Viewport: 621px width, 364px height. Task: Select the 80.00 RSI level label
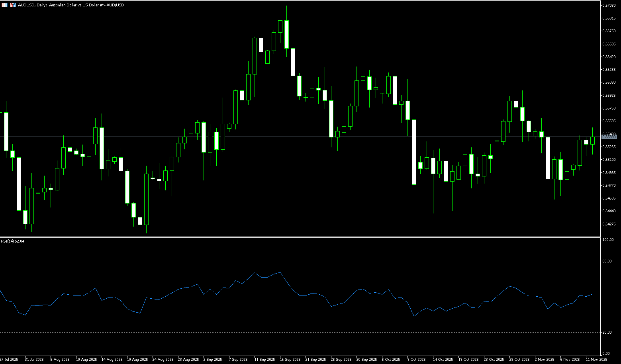(x=607, y=261)
